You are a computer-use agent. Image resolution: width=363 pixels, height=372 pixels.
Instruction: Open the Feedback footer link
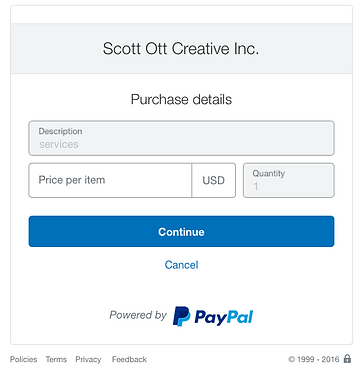129,359
